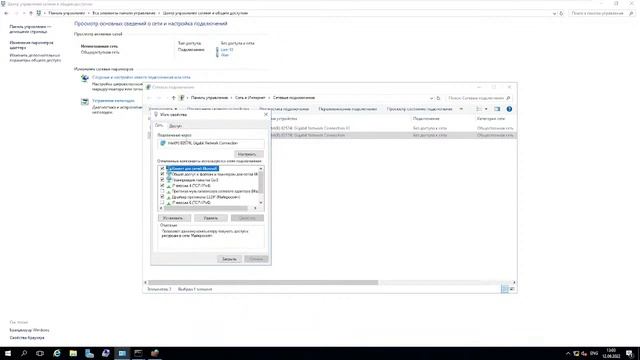The width and height of the screenshot is (640, 360).
Task: Click refresh icon in Network Connections address bar
Action: tap(438, 98)
